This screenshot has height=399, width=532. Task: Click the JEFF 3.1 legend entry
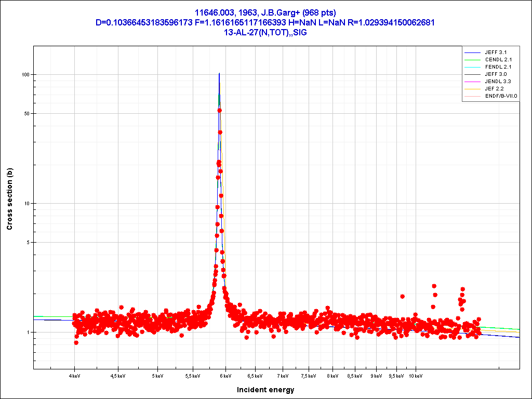click(495, 52)
